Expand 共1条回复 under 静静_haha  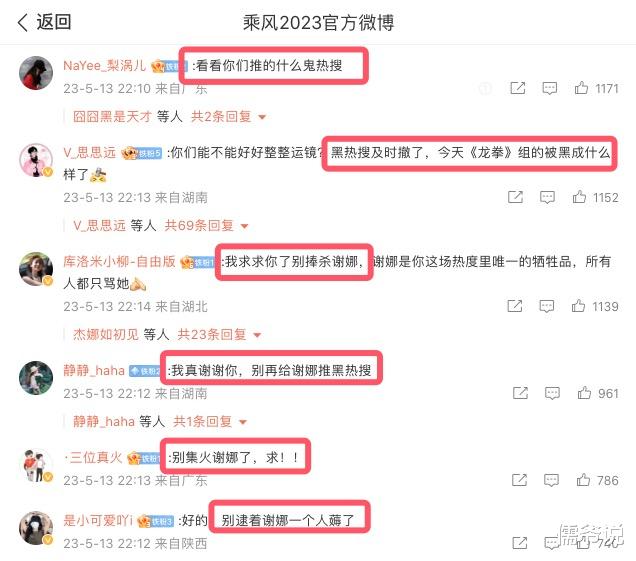tap(210, 421)
